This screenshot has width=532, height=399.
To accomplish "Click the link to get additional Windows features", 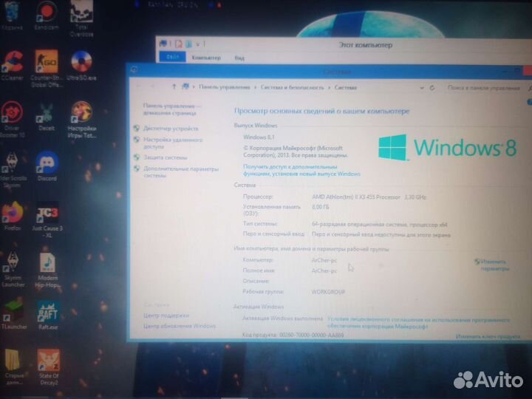I will [x=301, y=170].
